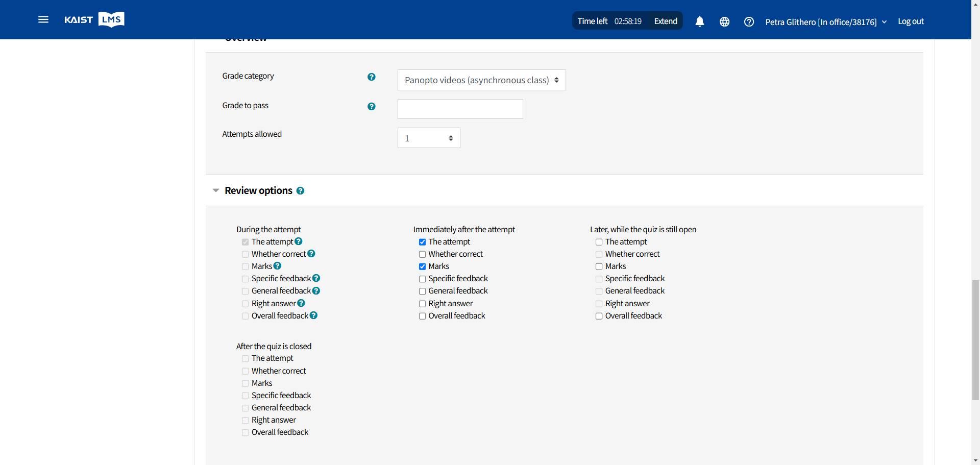Check 'Overall feedback' under After the quiz is closed
Screen dimensions: 980x465
click(x=246, y=432)
